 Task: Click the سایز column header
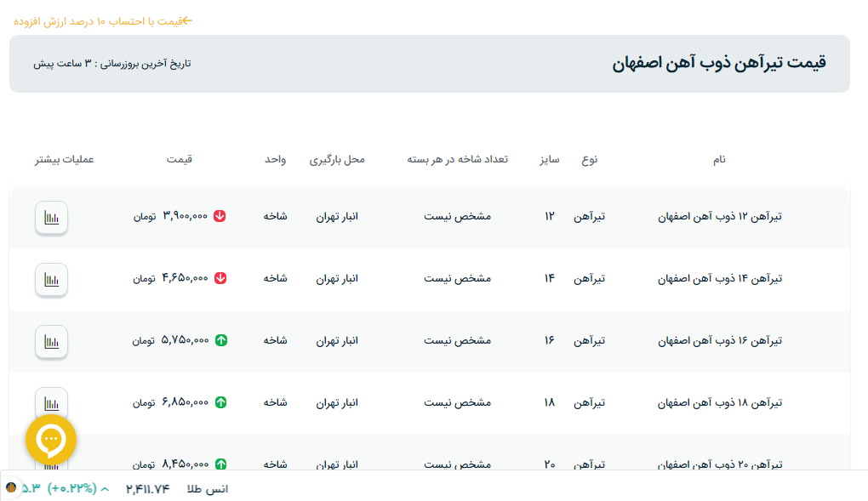pos(549,160)
